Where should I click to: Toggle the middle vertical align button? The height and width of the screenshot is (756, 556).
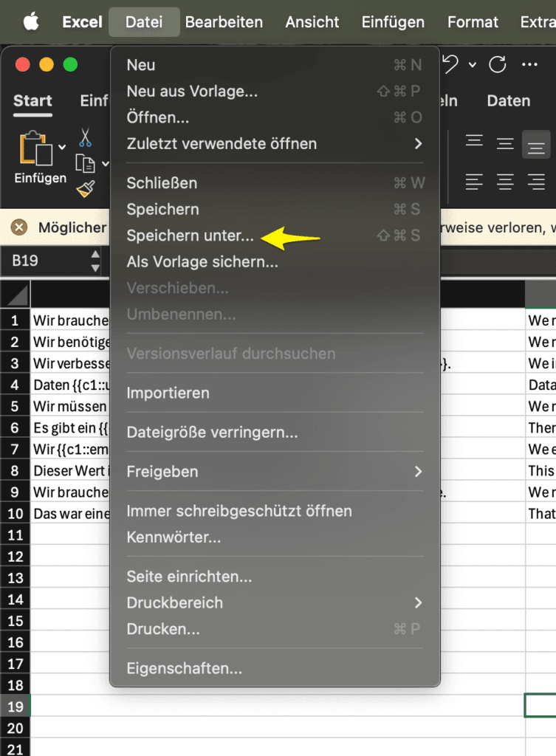coord(505,142)
